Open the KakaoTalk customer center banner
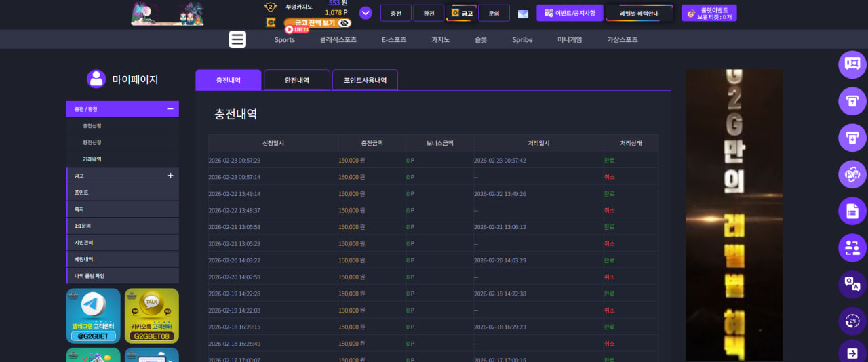 coord(152,316)
